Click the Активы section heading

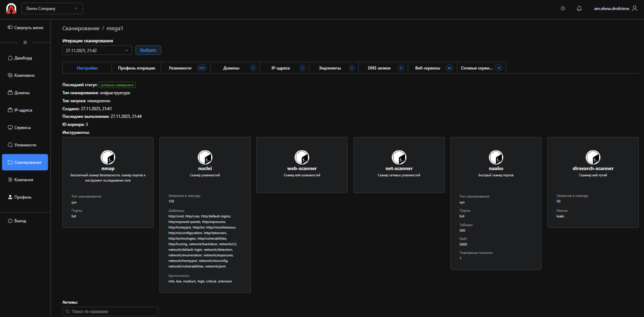pos(70,302)
